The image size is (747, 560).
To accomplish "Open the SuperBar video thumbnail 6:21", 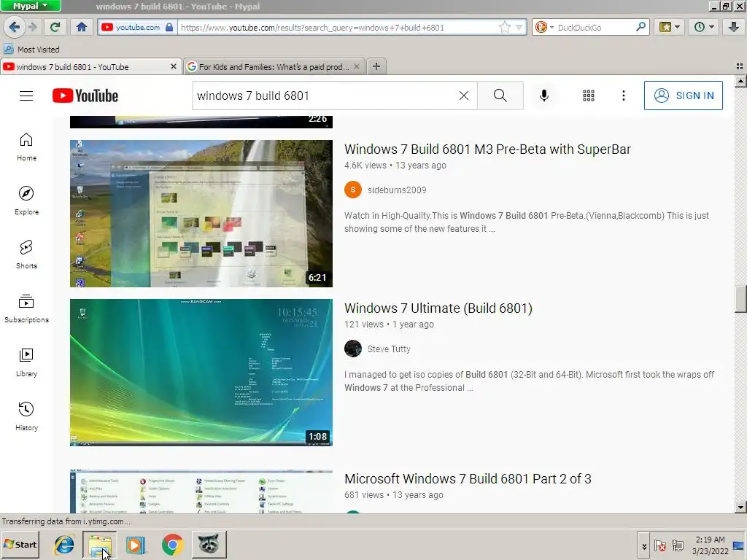I will (x=201, y=214).
